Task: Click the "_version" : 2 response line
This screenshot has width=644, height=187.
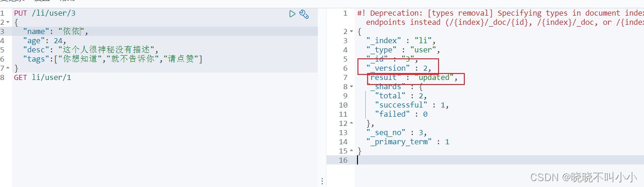Action: [x=399, y=68]
